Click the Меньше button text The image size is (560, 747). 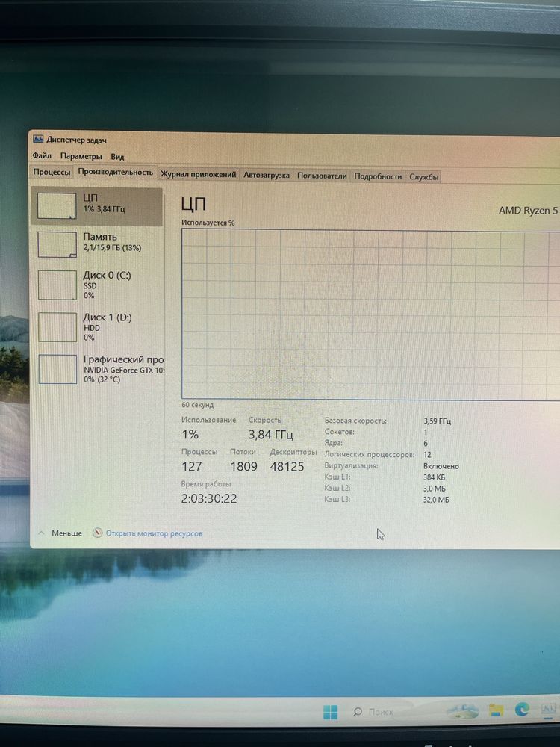pyautogui.click(x=66, y=533)
